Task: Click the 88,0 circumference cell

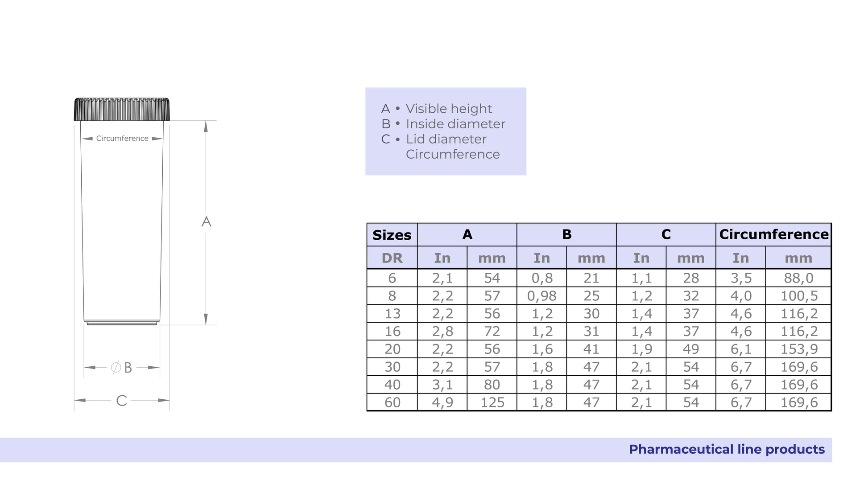Action: click(798, 278)
